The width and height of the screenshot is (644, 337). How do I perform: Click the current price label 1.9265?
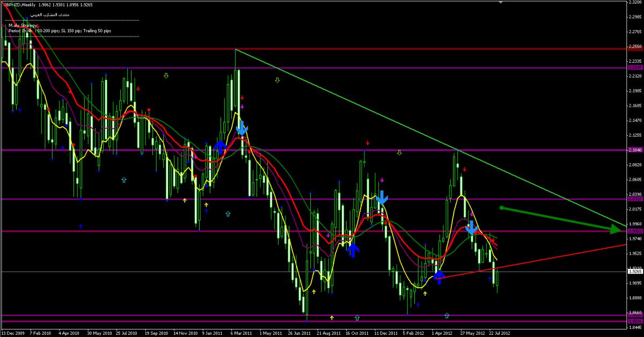[635, 272]
